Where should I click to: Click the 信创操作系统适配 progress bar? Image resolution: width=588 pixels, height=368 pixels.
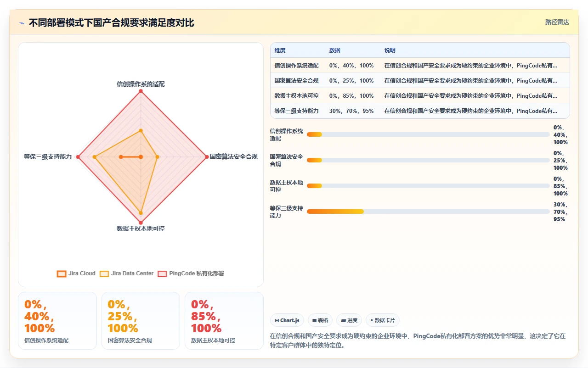coord(428,134)
